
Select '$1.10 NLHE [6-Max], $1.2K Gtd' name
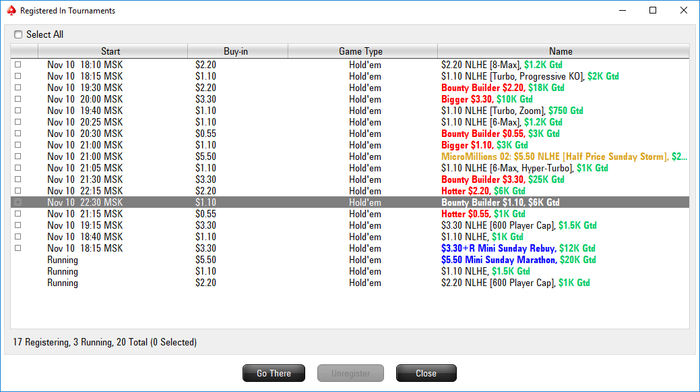[502, 122]
